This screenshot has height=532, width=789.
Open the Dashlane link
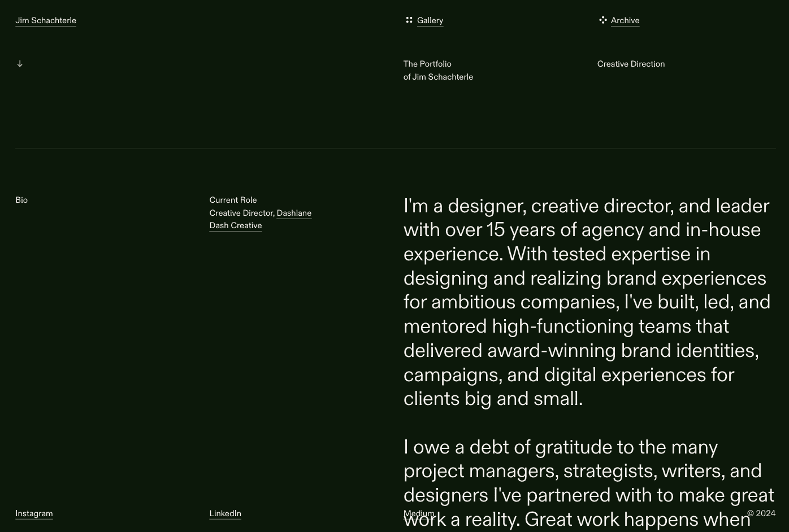pos(294,213)
